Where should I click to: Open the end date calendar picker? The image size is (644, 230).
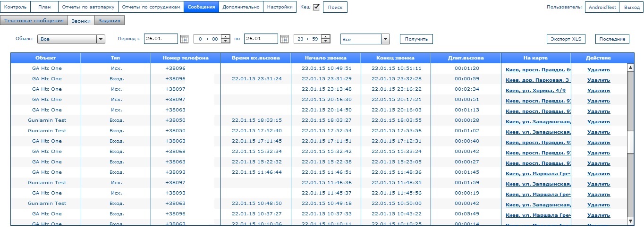284,39
